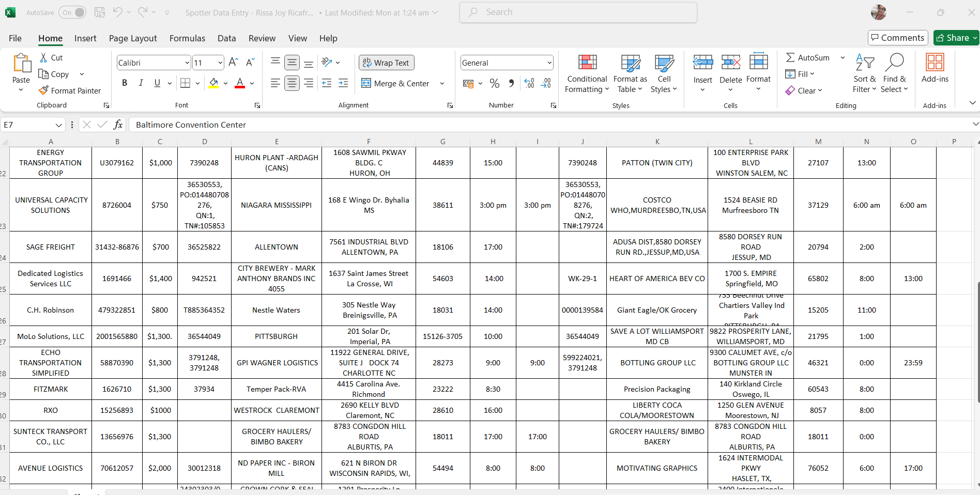Open the File menu
Viewport: 980px width, 495px height.
(15, 38)
